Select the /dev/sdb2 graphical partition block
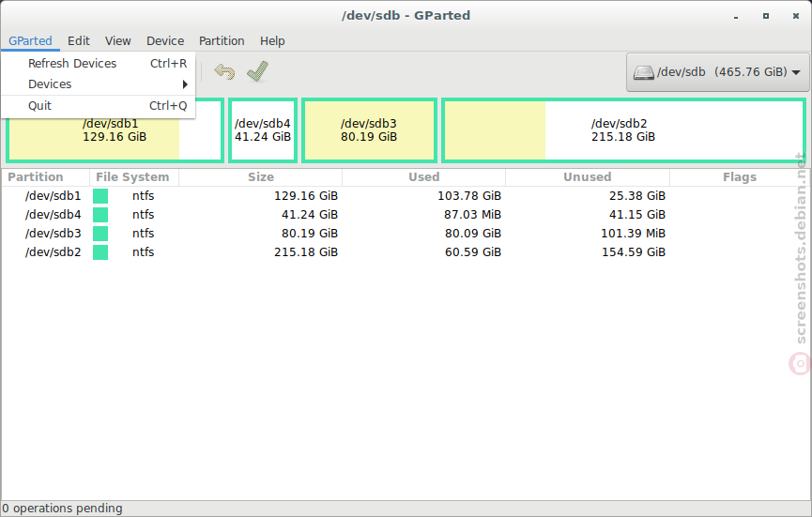Image resolution: width=812 pixels, height=517 pixels. (x=623, y=130)
